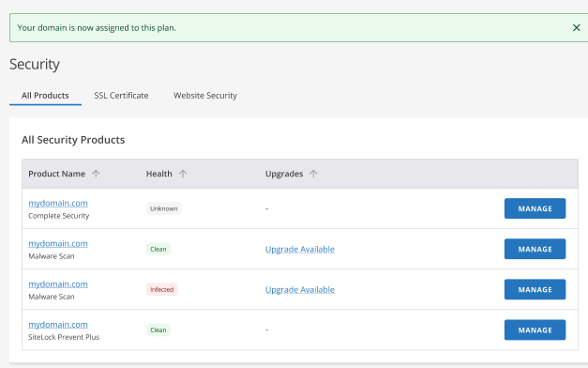This screenshot has width=588, height=368.
Task: Manage the SiteLock Prevent Plus product
Action: point(535,330)
